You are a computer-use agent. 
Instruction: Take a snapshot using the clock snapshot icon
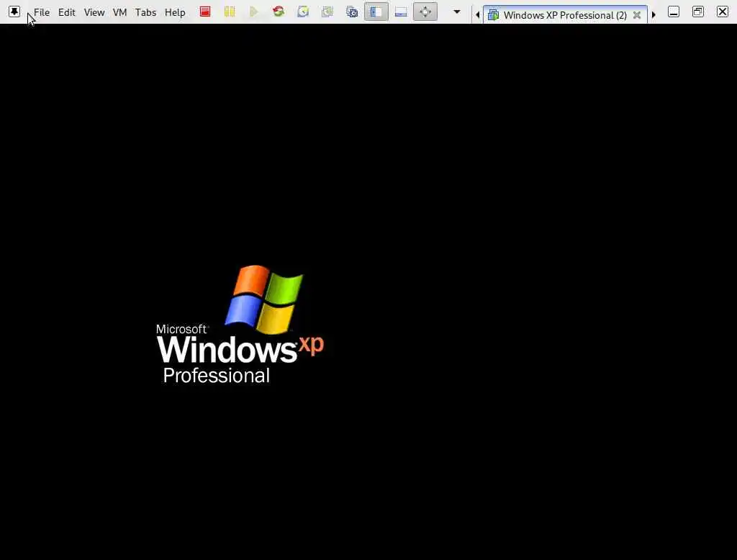click(x=303, y=12)
